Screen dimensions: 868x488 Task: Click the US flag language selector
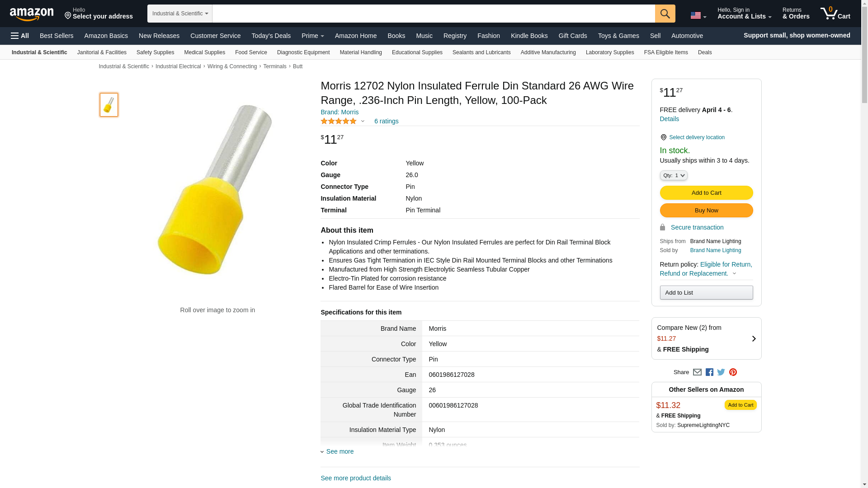pyautogui.click(x=698, y=15)
